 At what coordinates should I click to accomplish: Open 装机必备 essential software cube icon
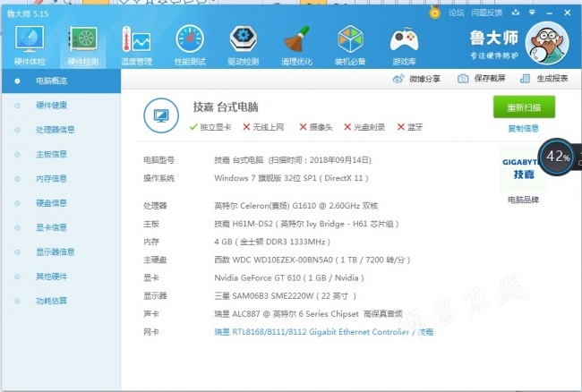coord(350,46)
